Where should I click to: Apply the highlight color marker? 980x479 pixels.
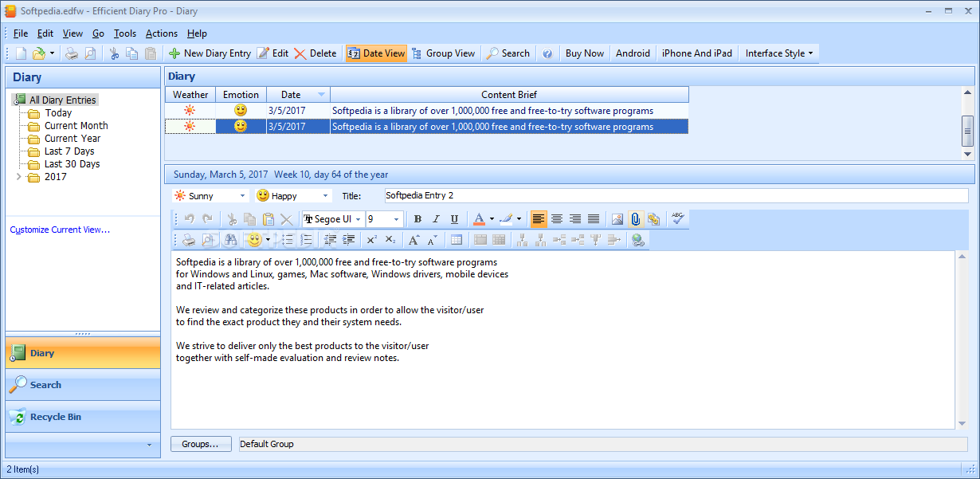(x=506, y=219)
